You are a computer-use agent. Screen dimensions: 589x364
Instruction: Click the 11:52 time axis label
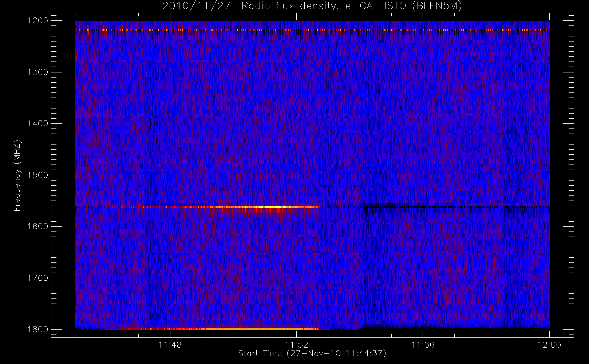(296, 345)
